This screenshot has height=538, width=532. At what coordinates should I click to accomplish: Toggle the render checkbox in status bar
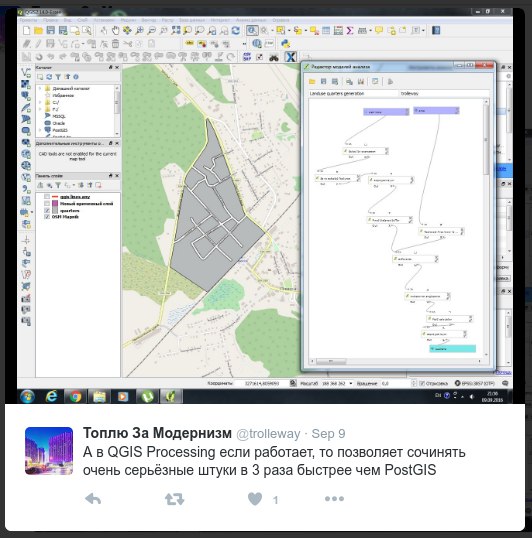[x=422, y=383]
